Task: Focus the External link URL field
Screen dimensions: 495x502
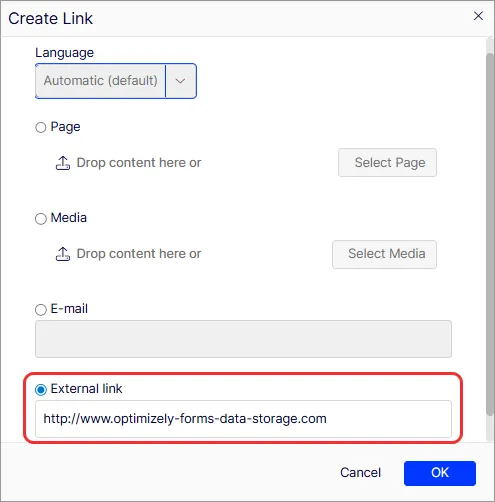Action: [243, 419]
